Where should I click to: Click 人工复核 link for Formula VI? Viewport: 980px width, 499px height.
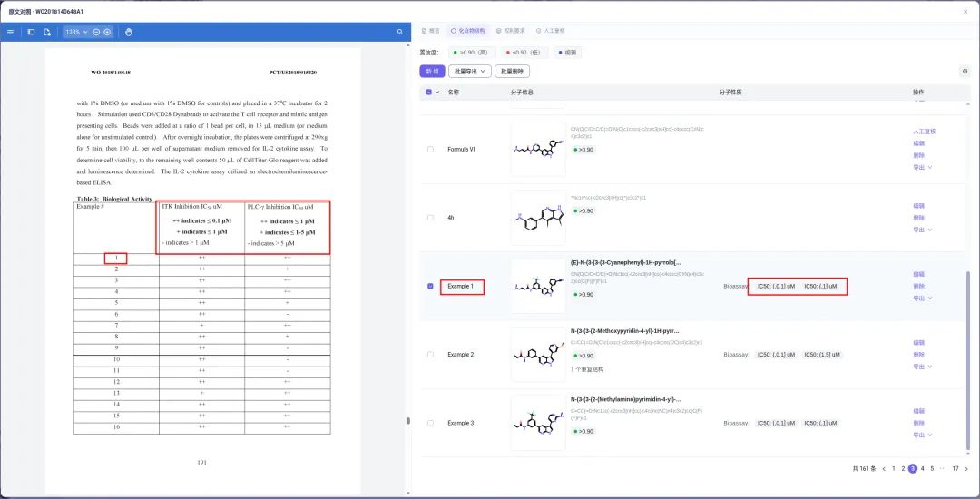coord(924,132)
